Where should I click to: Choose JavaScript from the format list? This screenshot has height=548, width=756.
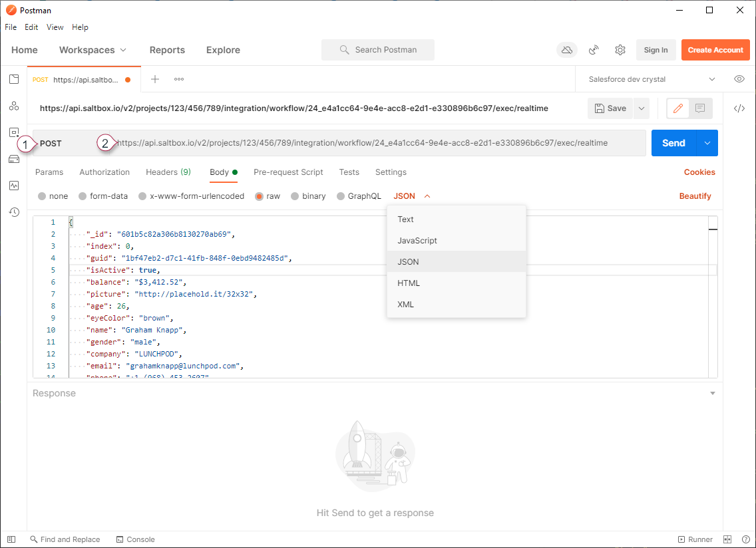pos(456,241)
